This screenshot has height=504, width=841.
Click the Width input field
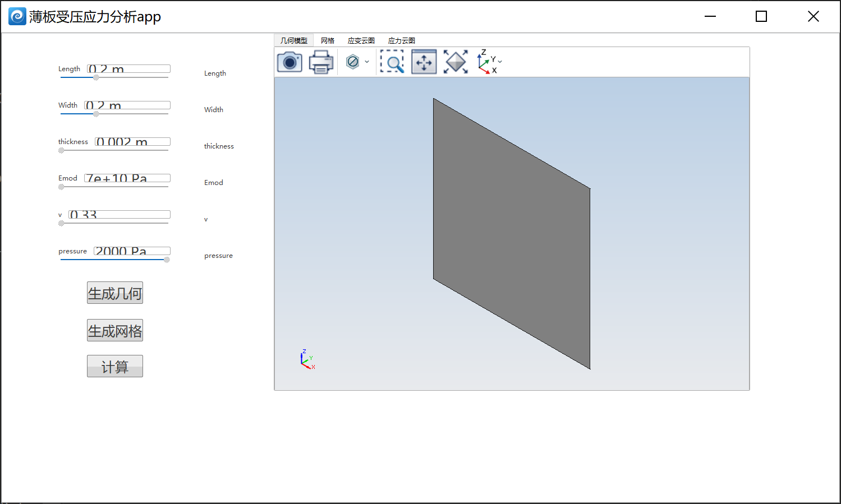(x=127, y=105)
